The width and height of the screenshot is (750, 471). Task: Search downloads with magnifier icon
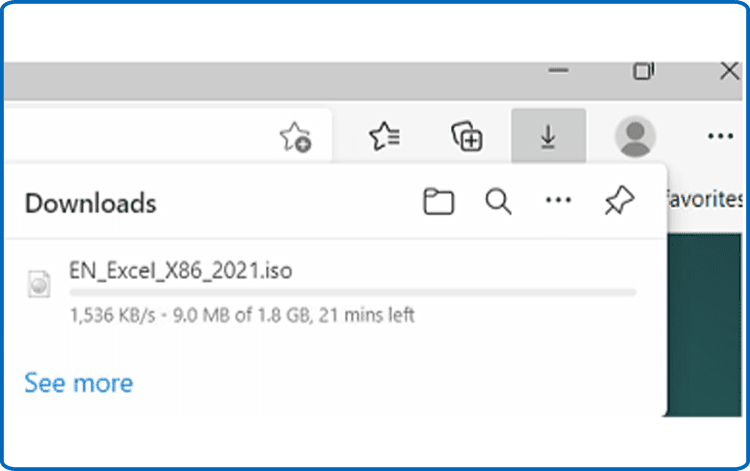[498, 203]
